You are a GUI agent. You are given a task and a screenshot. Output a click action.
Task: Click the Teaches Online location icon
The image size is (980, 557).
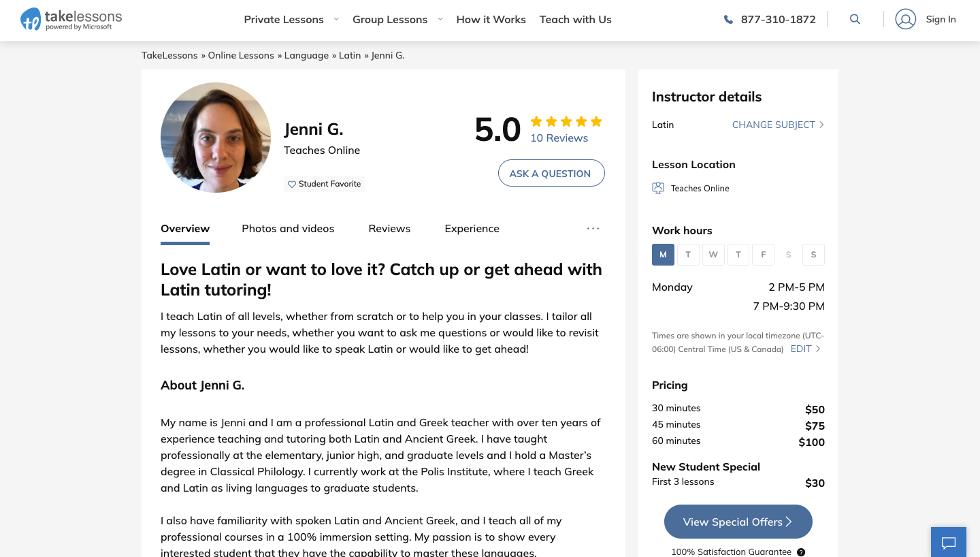pyautogui.click(x=658, y=189)
